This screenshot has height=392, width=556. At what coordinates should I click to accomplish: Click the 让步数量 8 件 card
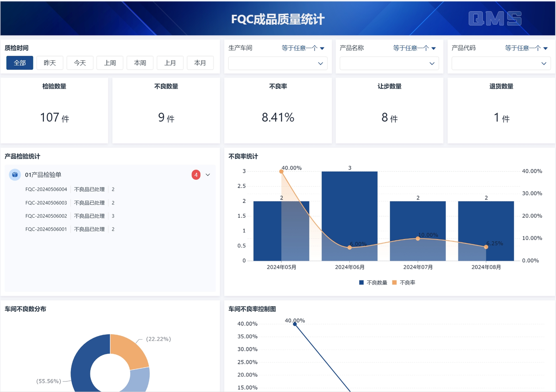coord(389,110)
